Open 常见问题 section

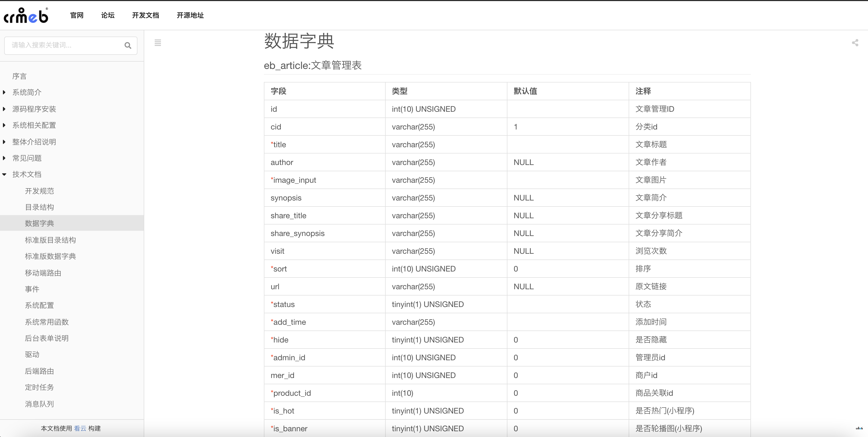[x=27, y=158]
